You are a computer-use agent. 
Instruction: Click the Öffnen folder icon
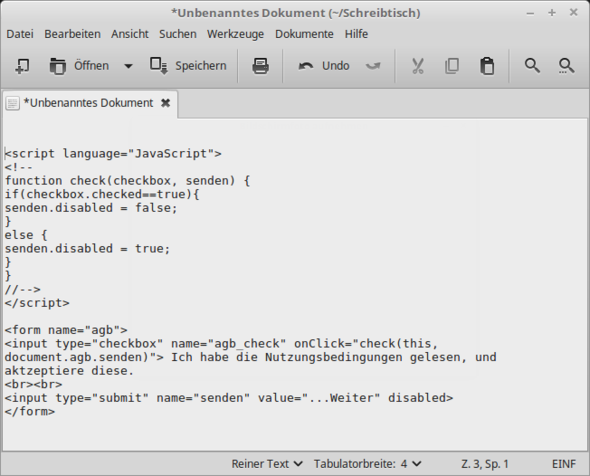click(58, 66)
